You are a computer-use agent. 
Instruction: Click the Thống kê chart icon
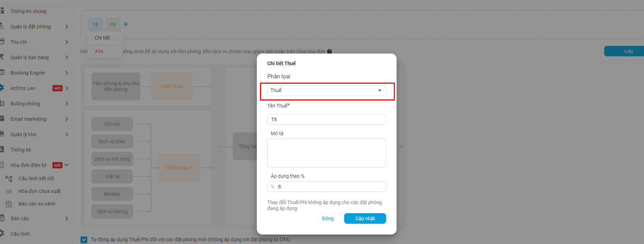tap(2, 149)
